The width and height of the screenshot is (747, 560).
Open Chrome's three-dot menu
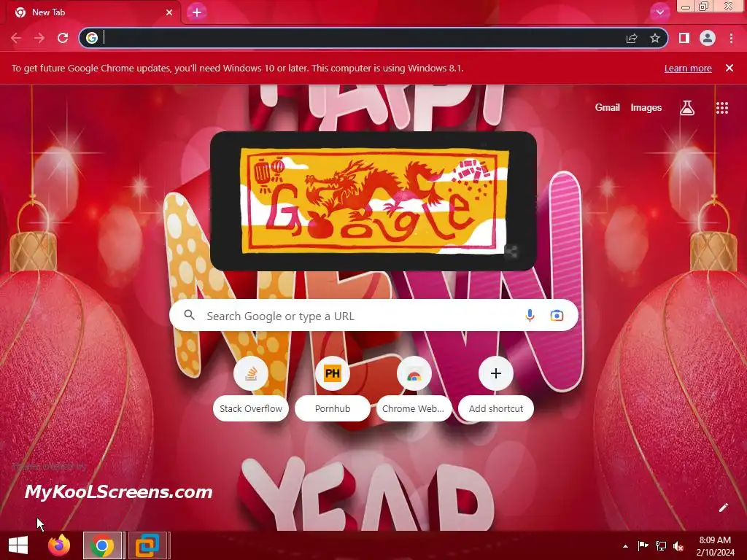(x=731, y=38)
